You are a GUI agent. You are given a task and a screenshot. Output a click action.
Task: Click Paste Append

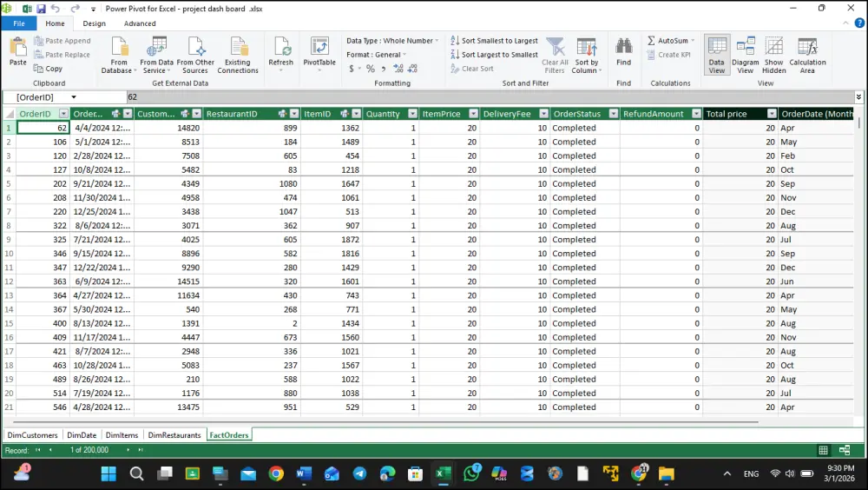pos(62,41)
